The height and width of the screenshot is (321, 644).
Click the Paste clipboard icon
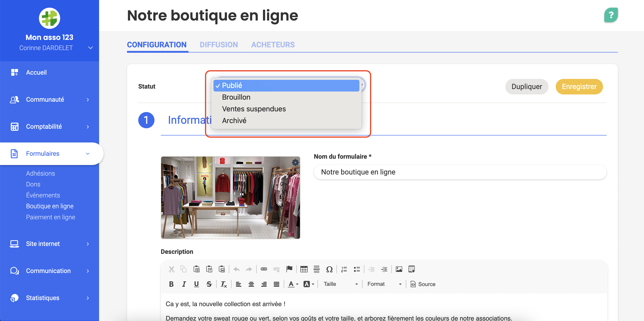197,269
